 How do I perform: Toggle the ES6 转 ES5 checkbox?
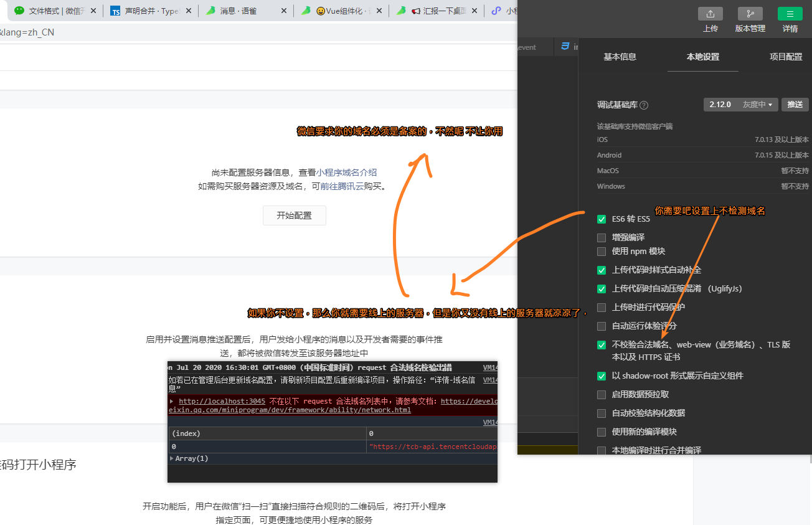pos(602,219)
